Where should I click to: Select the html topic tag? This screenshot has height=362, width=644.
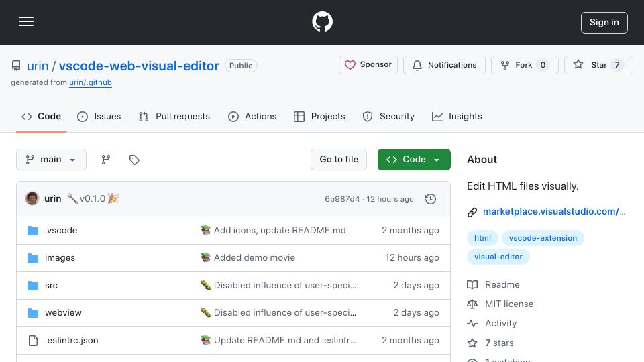pos(482,238)
